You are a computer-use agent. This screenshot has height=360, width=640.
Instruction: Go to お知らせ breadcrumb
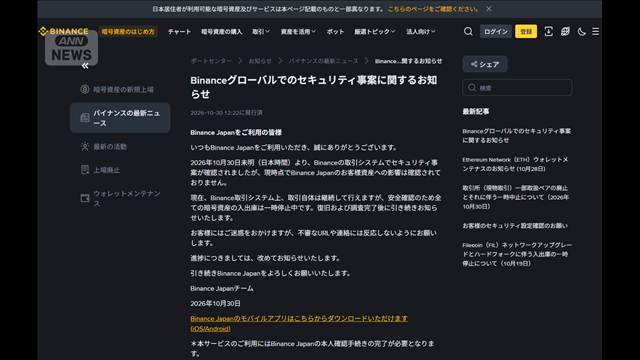click(x=260, y=61)
